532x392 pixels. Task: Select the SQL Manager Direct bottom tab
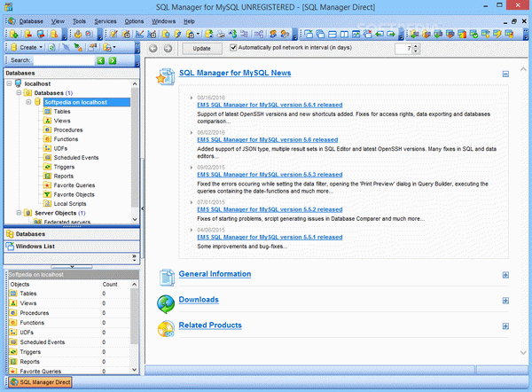pos(40,382)
